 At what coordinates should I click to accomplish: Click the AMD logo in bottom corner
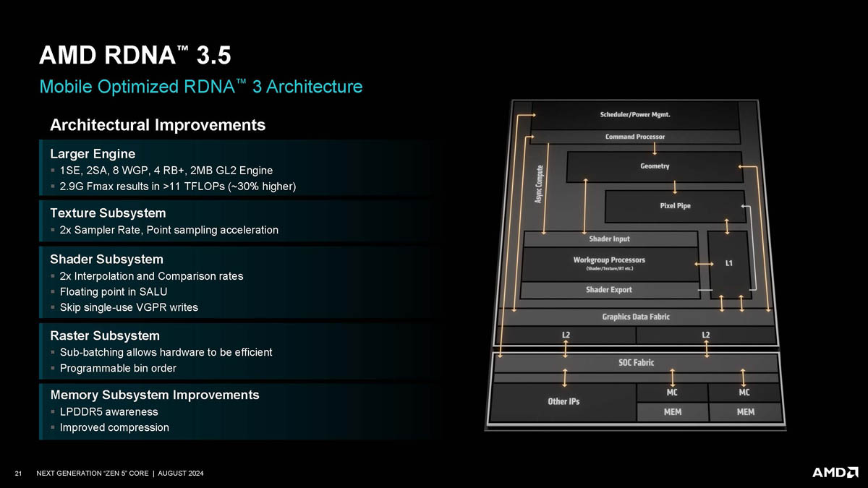tap(835, 472)
